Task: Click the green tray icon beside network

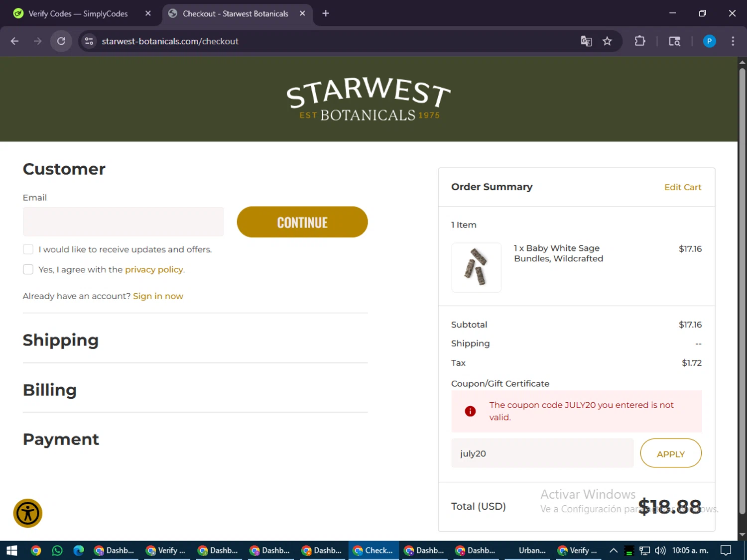Action: (x=629, y=551)
